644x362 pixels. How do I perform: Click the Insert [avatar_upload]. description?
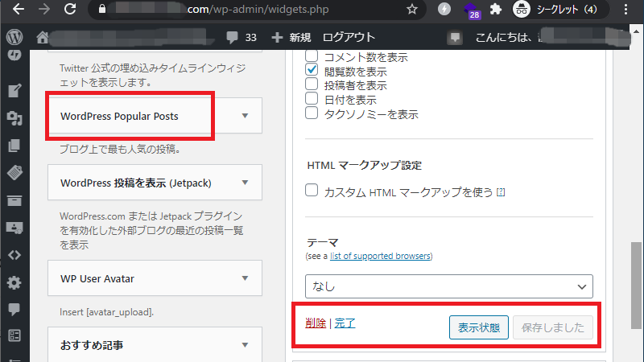(x=106, y=312)
